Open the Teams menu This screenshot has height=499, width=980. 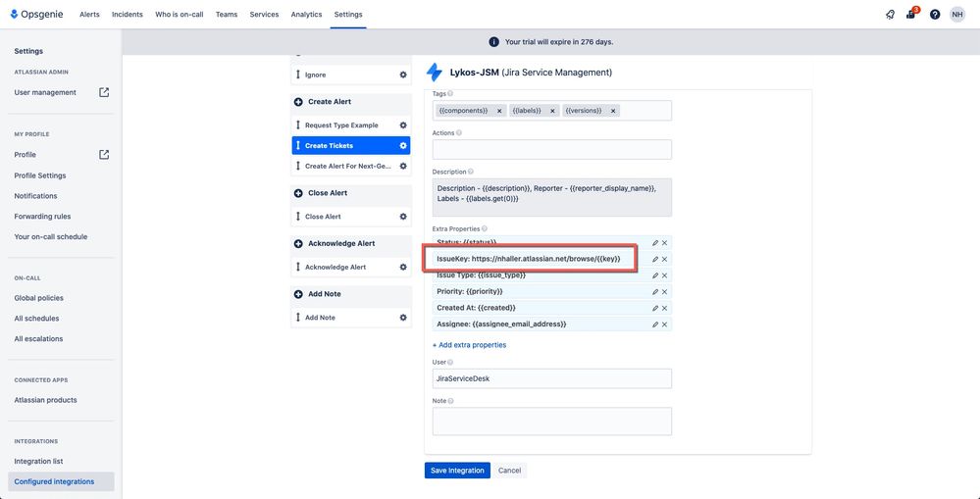pyautogui.click(x=227, y=15)
